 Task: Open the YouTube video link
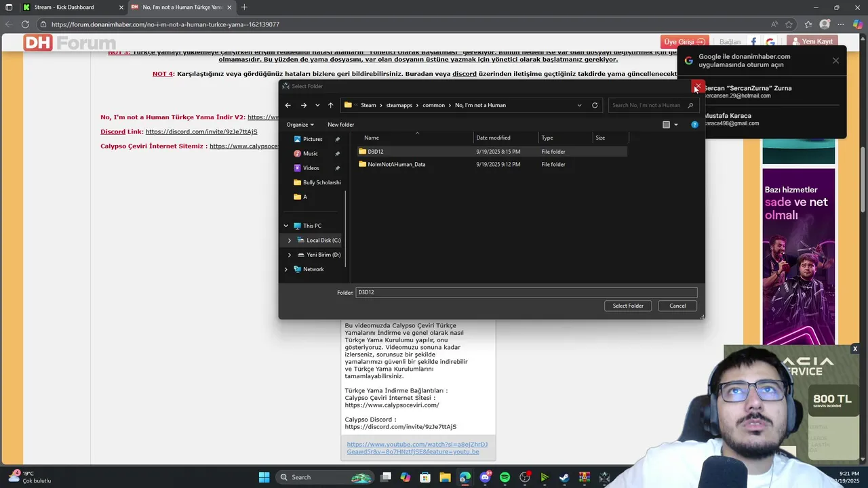[x=417, y=448]
